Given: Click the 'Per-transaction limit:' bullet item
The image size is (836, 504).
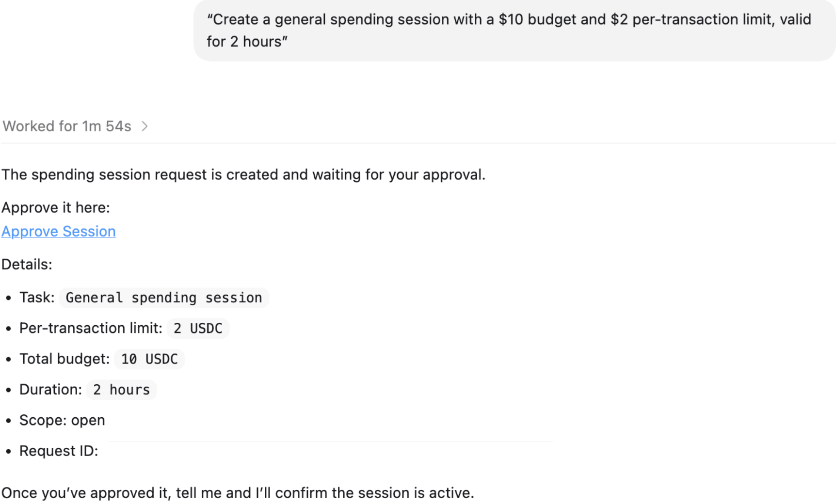Looking at the screenshot, I should (90, 328).
